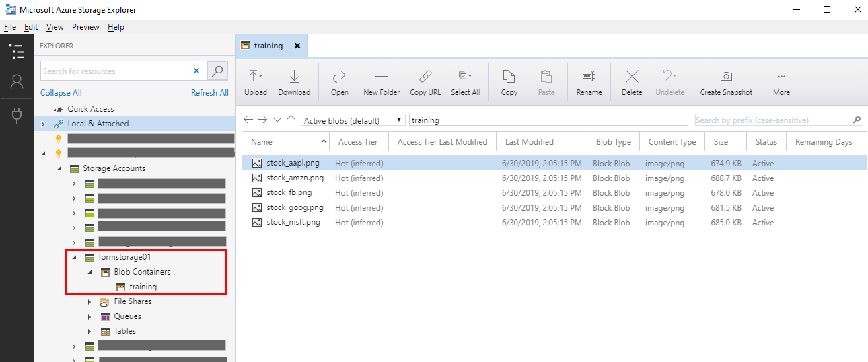Sort by the Content Type column

[x=672, y=142]
